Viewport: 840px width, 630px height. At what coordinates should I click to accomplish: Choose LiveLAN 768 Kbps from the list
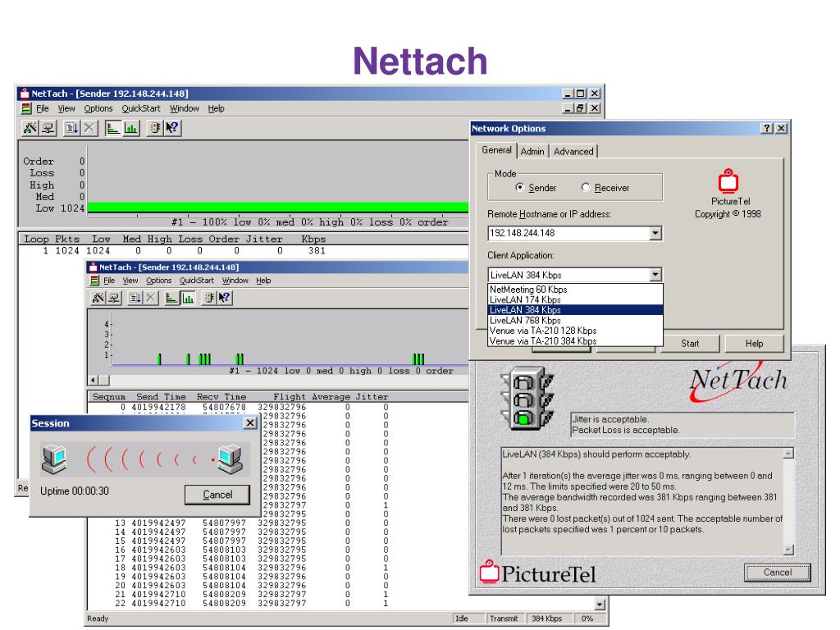tap(575, 321)
